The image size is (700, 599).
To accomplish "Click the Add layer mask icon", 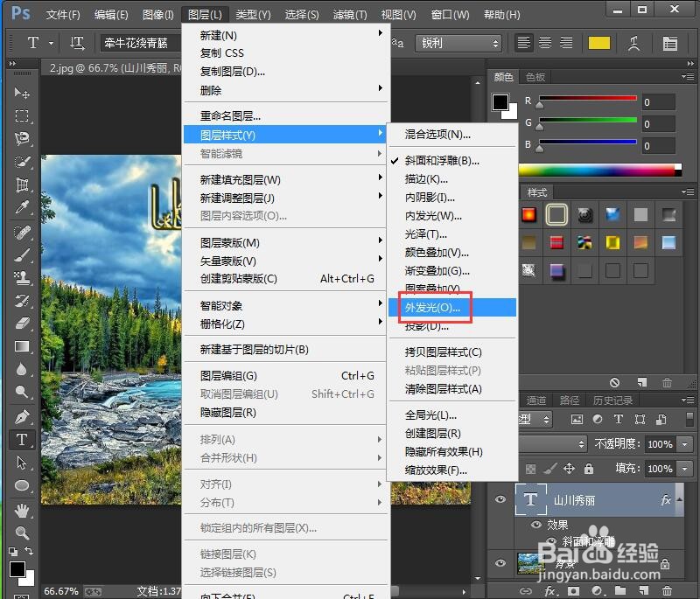I will [x=572, y=590].
